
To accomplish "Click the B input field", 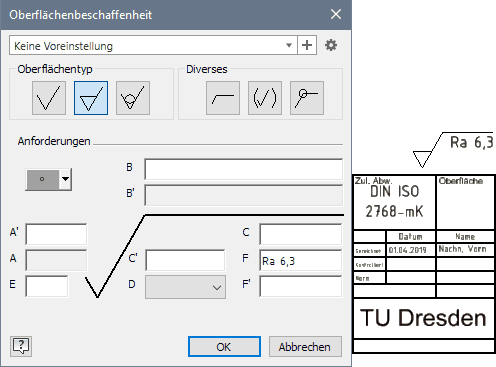I will pyautogui.click(x=244, y=169).
